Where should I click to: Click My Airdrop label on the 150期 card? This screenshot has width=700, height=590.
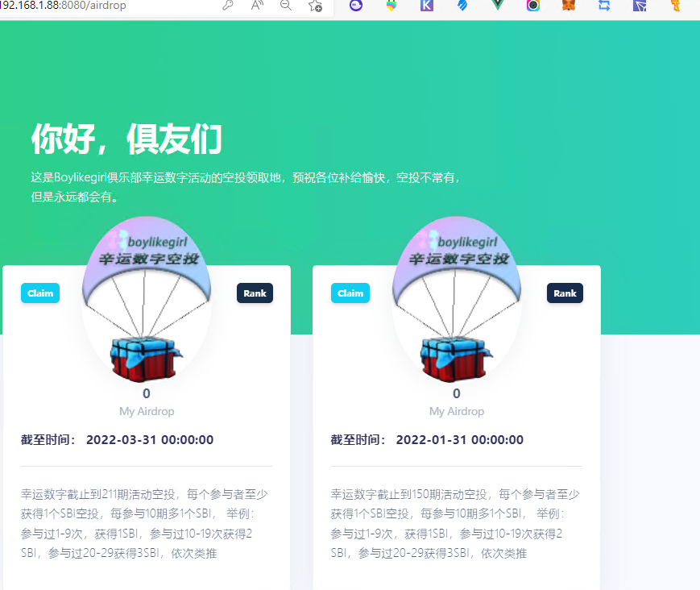pyautogui.click(x=457, y=411)
